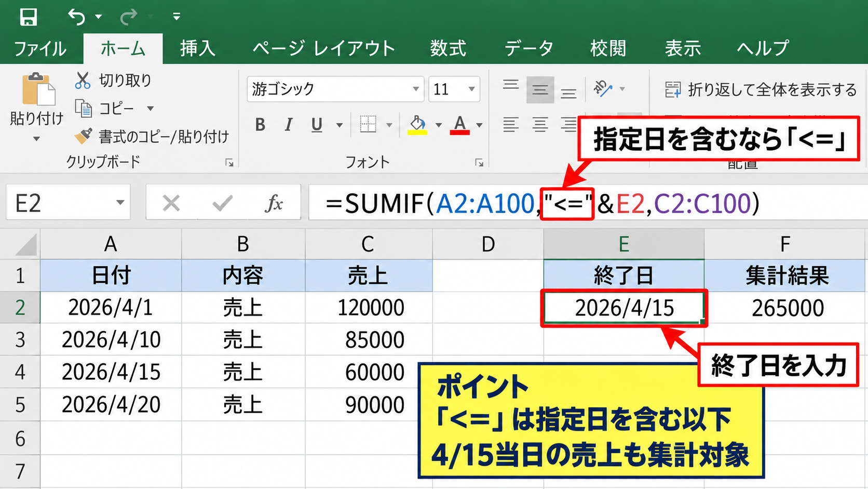This screenshot has height=489, width=868.
Task: Switch to the 校閲 tab
Action: (x=608, y=48)
